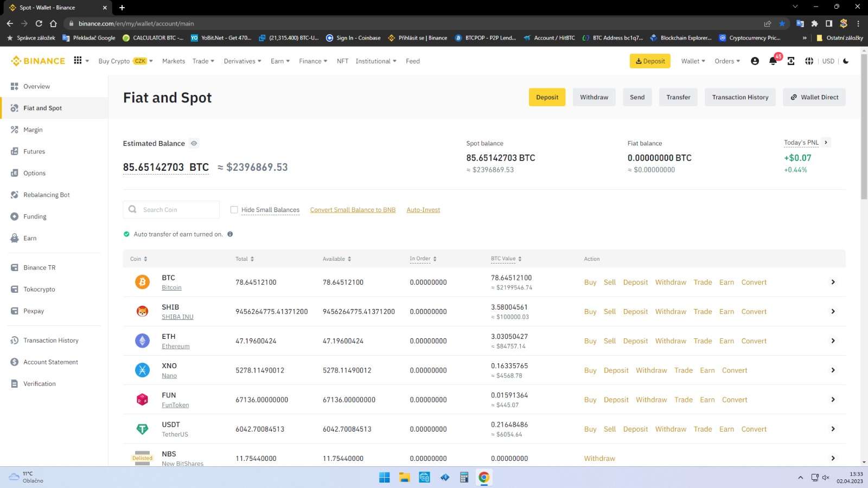Enable the Hide Small Balances checkbox
This screenshot has height=488, width=868.
(234, 210)
